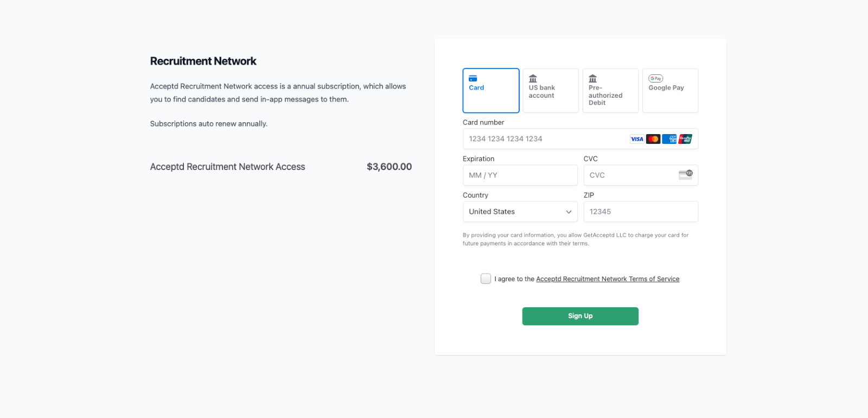This screenshot has width=868, height=418.
Task: Click the Expiration MM / YY field
Action: click(x=520, y=175)
